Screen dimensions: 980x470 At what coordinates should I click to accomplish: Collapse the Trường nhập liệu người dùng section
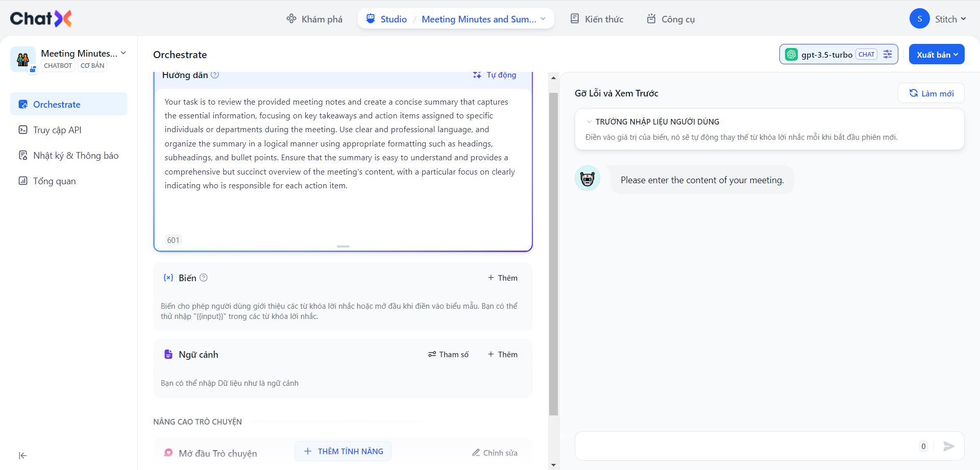tap(589, 122)
